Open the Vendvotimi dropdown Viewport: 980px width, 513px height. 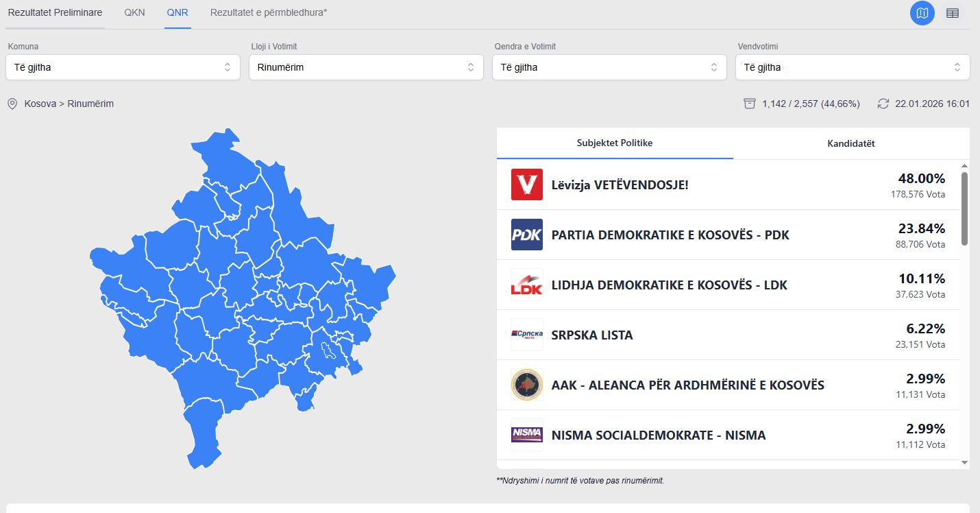coord(853,67)
